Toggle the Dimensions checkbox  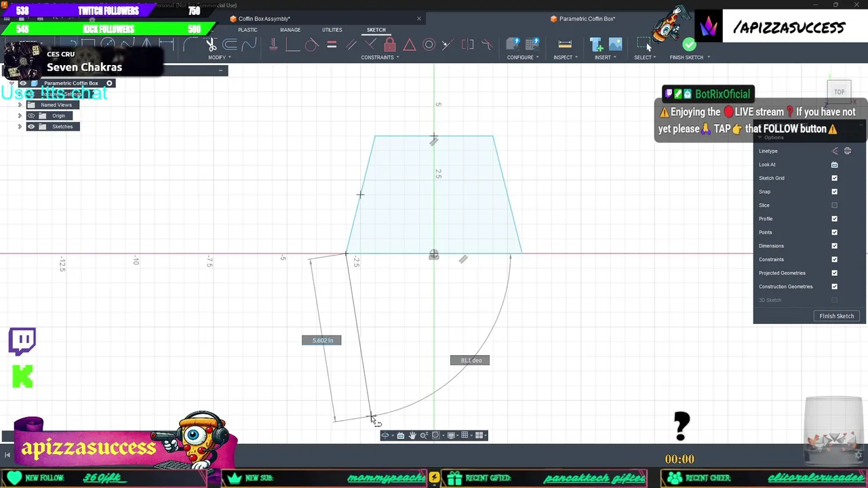click(x=834, y=246)
